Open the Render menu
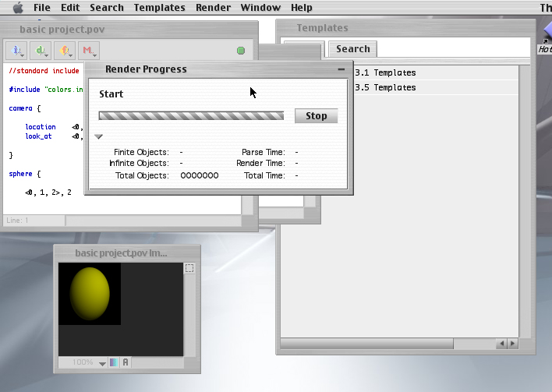This screenshot has height=392, width=552. [213, 8]
